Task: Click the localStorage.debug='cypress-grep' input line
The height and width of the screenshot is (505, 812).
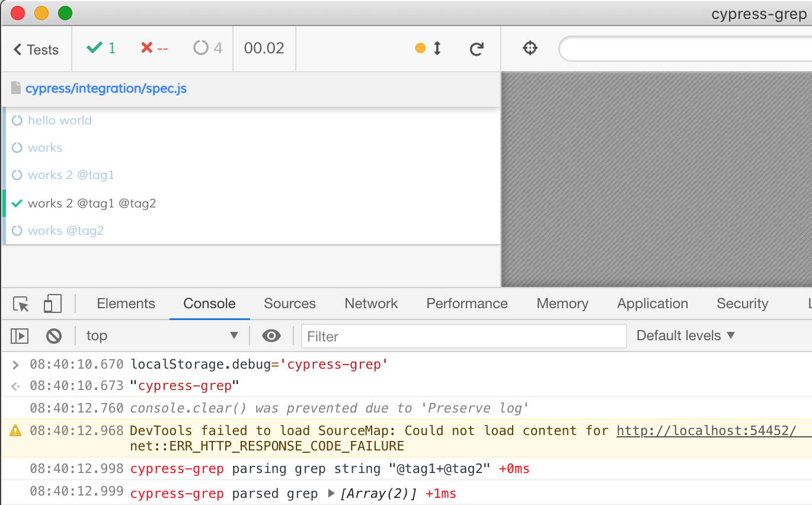Action: pos(259,364)
